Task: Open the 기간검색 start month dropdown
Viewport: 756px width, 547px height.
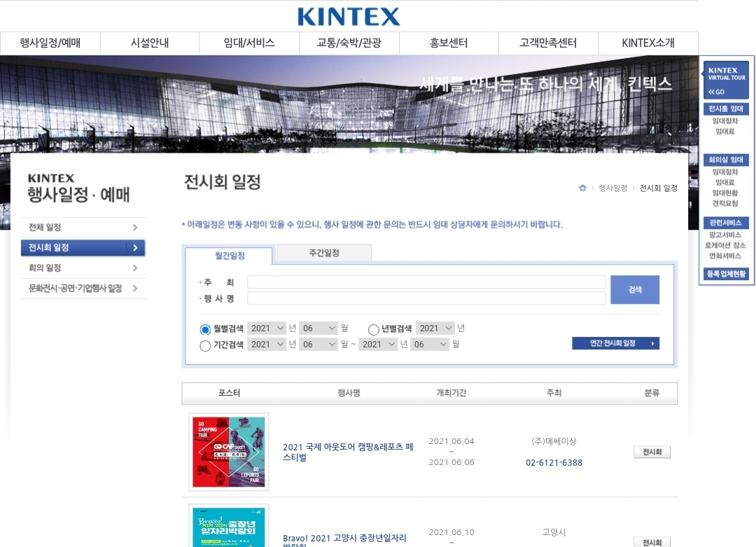Action: 318,345
